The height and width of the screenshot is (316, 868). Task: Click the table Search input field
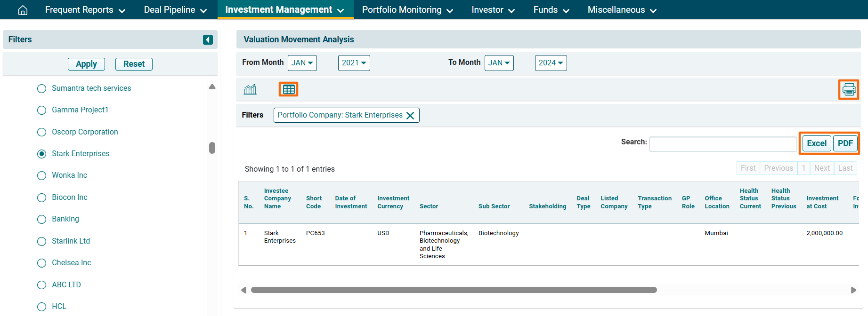tap(722, 144)
